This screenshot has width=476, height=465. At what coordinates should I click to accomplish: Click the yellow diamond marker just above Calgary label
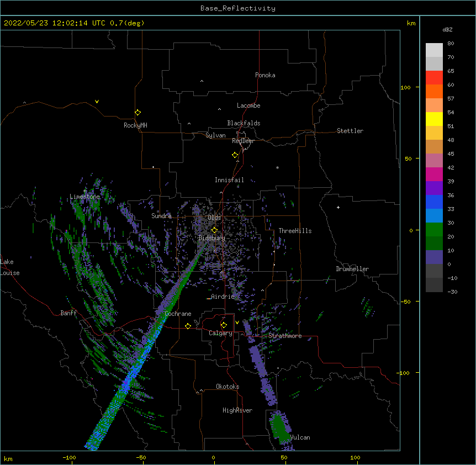point(224,325)
